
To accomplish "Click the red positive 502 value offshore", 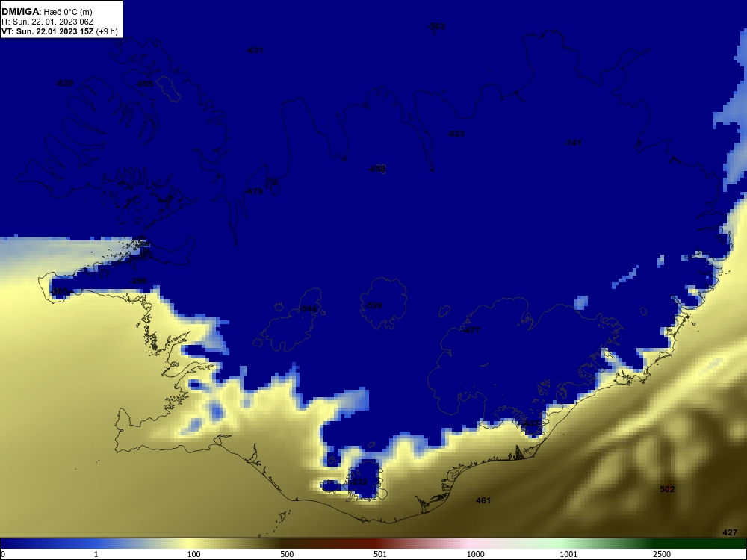I will tap(667, 489).
